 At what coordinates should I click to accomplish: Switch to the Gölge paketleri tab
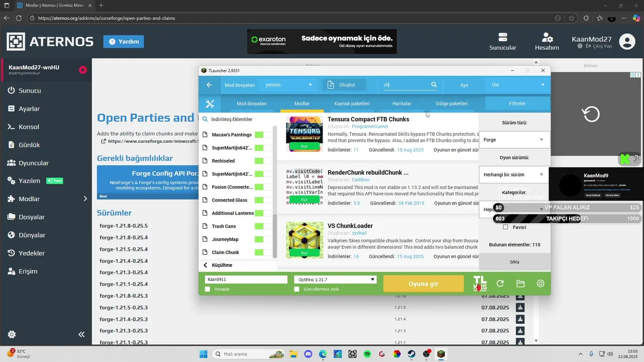click(x=452, y=104)
